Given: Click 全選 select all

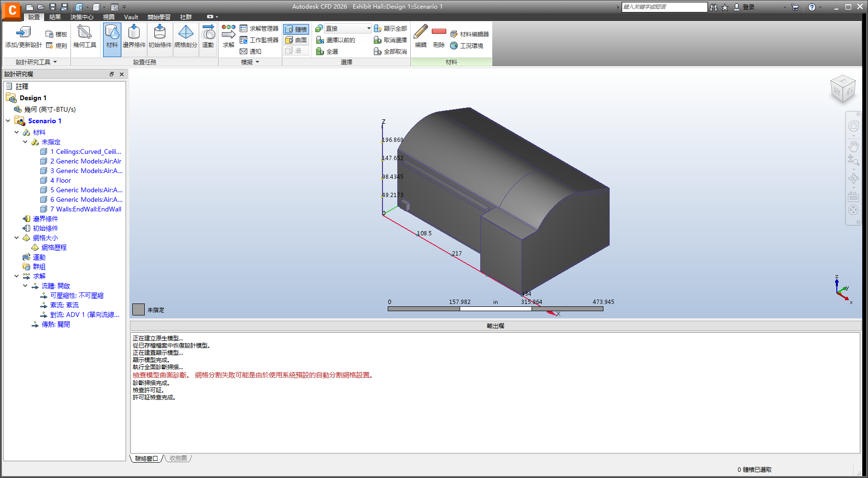Looking at the screenshot, I should coord(327,52).
